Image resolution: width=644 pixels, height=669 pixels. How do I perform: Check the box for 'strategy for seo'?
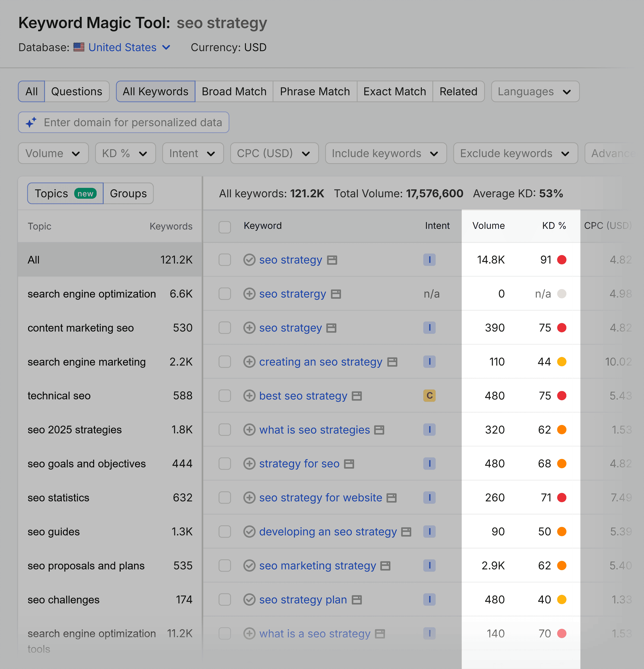tap(225, 464)
